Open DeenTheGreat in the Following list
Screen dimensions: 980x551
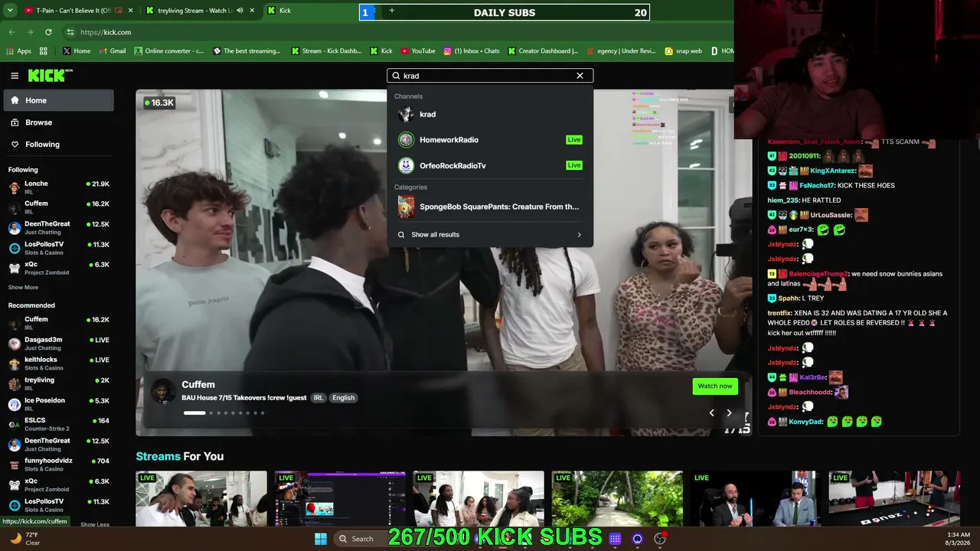[x=58, y=227]
